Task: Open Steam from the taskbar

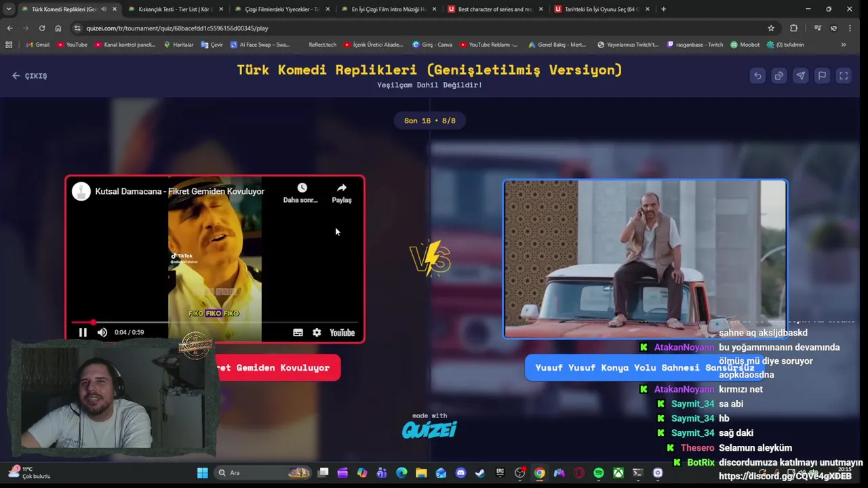Action: click(480, 472)
